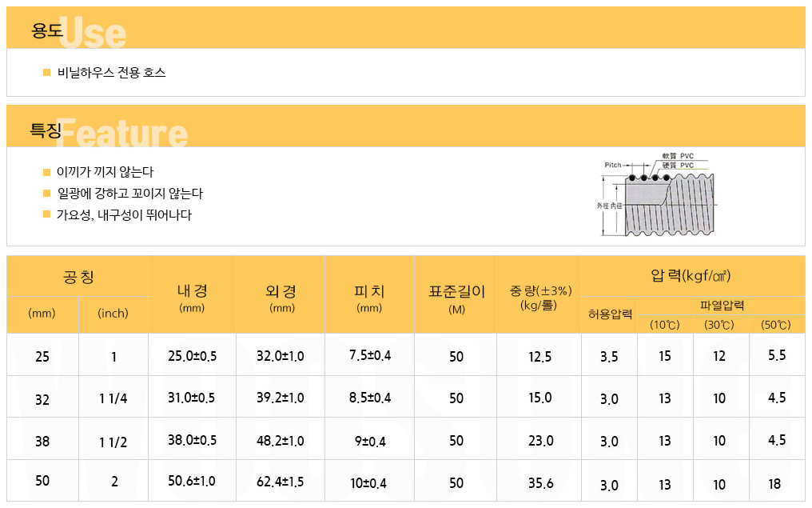Screen dimensions: 812x508
Task: Click outer diameter '32.0±1.0' cell
Action: pos(281,356)
